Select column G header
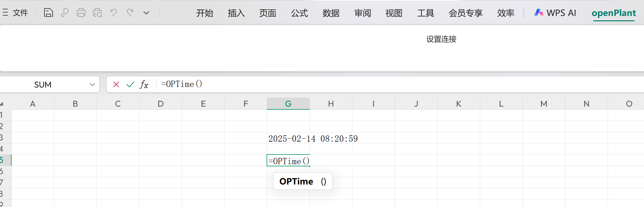Screen dimensions: 644x207 click(288, 103)
